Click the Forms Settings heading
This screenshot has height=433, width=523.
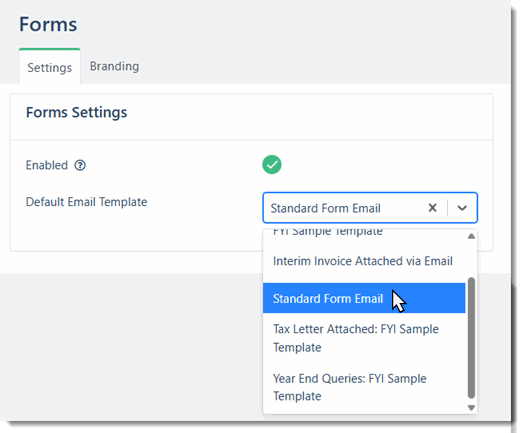76,112
